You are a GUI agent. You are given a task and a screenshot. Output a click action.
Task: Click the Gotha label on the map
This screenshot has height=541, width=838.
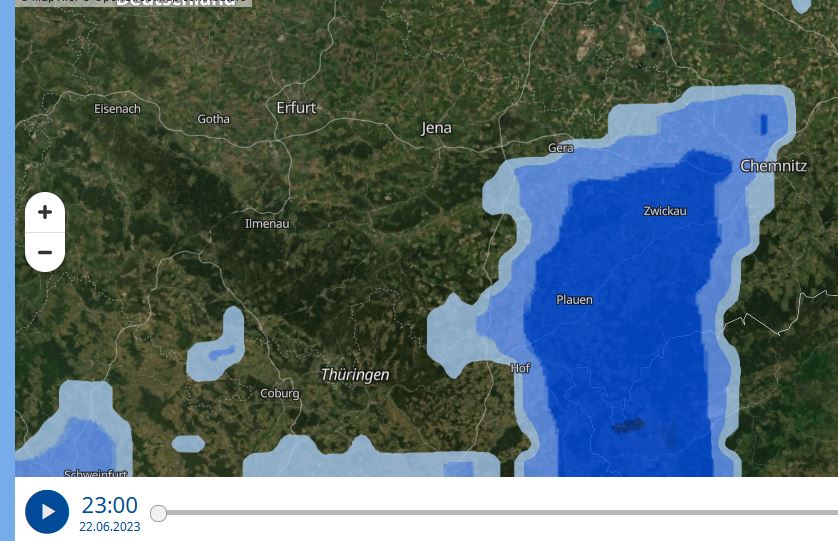click(x=213, y=119)
